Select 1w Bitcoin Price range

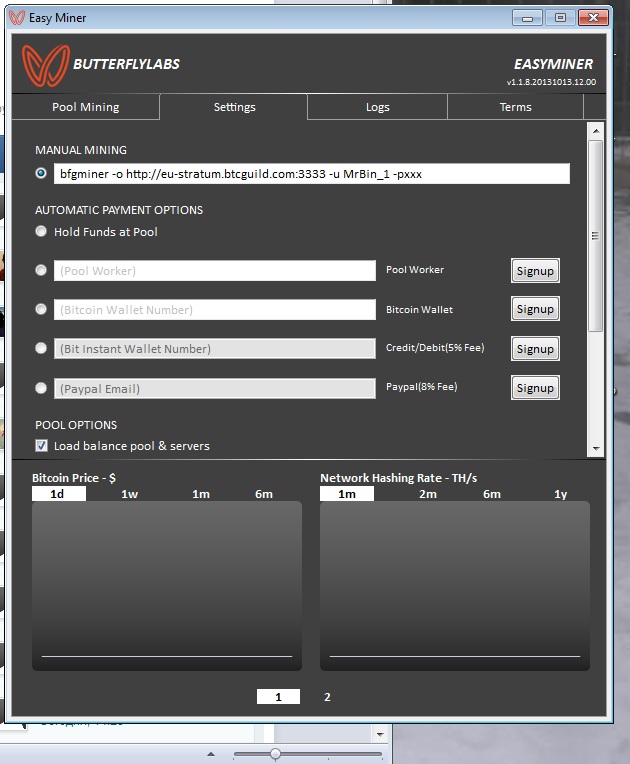[x=130, y=494]
